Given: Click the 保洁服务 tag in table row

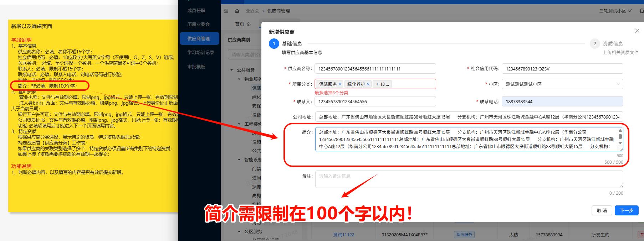Looking at the screenshot, I should 464,235.
